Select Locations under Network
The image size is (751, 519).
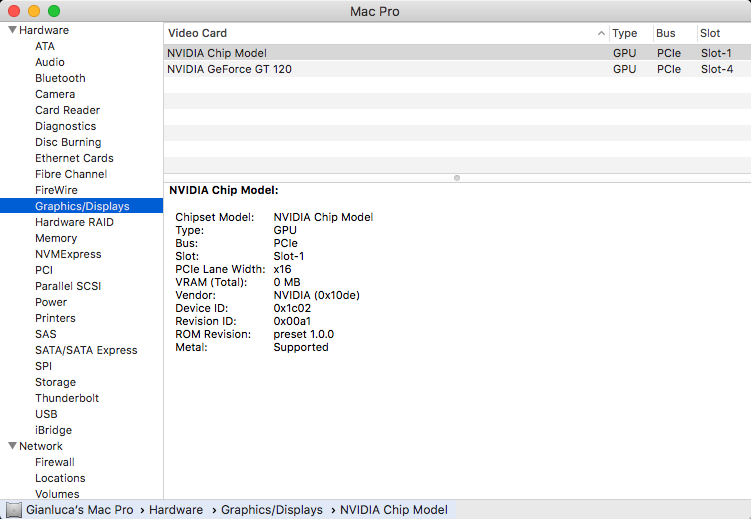[60, 478]
